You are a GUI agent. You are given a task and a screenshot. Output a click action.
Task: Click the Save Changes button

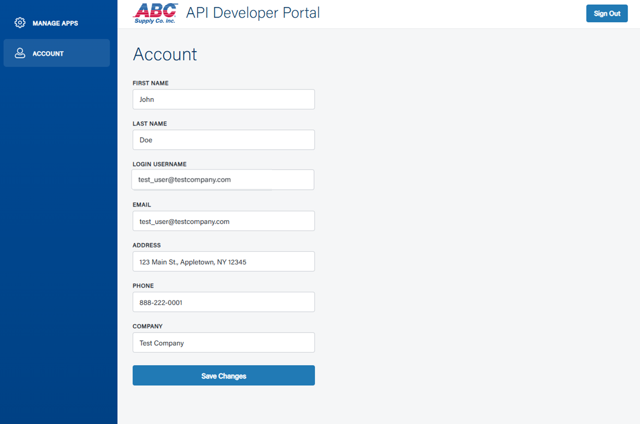pyautogui.click(x=223, y=376)
